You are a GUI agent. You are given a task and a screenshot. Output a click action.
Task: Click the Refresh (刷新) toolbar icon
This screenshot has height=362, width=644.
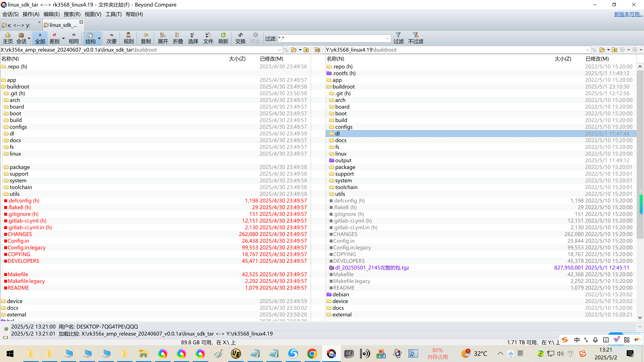223,38
